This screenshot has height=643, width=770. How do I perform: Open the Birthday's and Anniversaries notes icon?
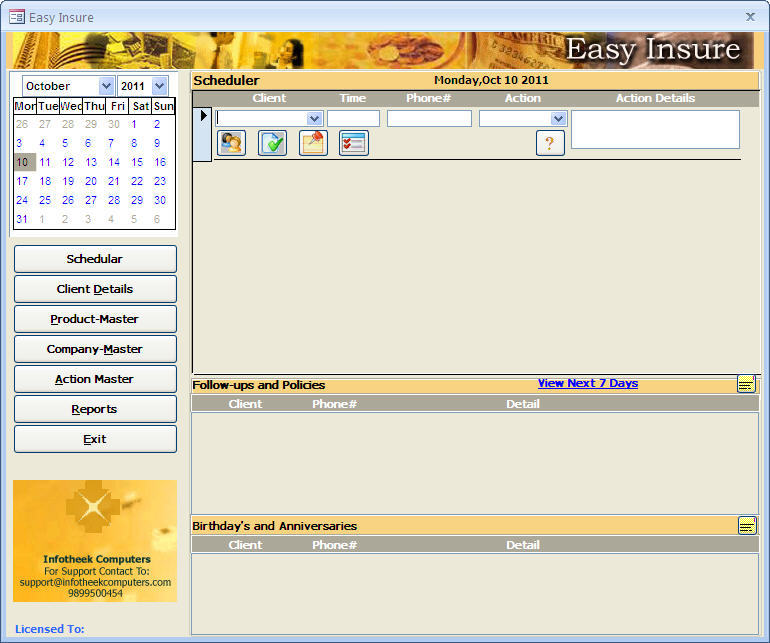[x=747, y=526]
